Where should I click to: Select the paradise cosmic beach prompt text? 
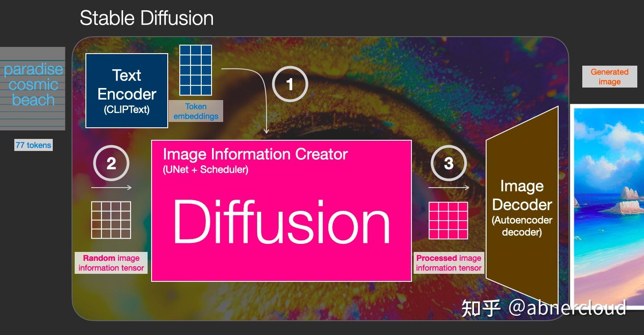33,84
